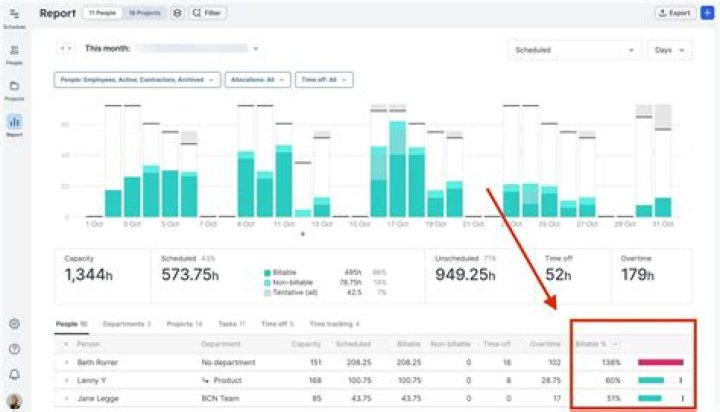Switch to the Time tracking tab
This screenshot has width=720, height=412.
pos(334,324)
